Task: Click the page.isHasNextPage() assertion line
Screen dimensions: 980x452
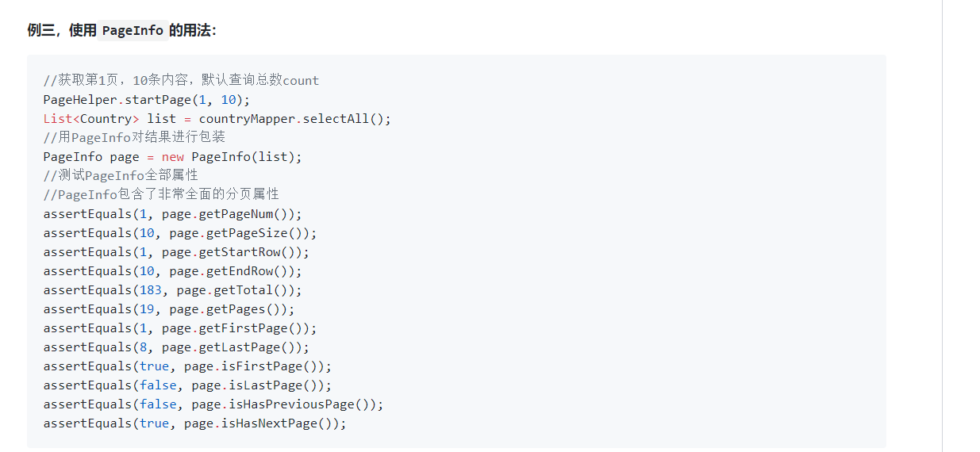Action: point(194,423)
